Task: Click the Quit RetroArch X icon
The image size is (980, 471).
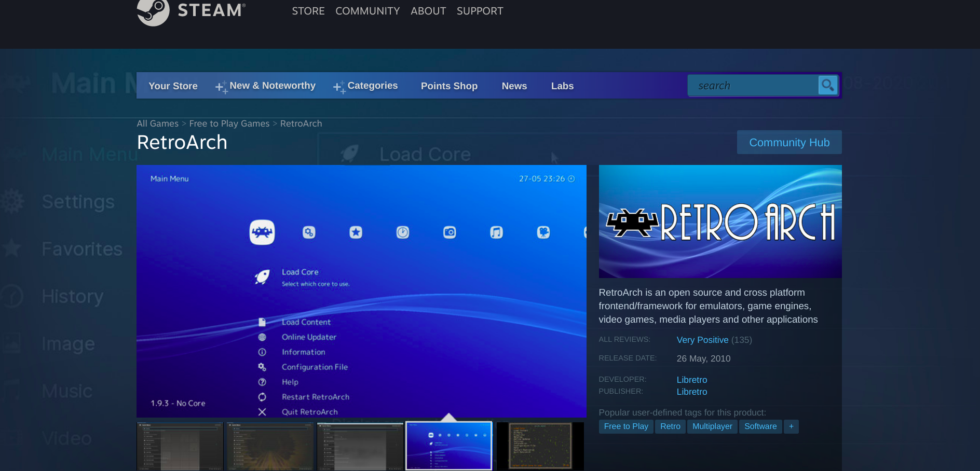Action: [x=262, y=412]
